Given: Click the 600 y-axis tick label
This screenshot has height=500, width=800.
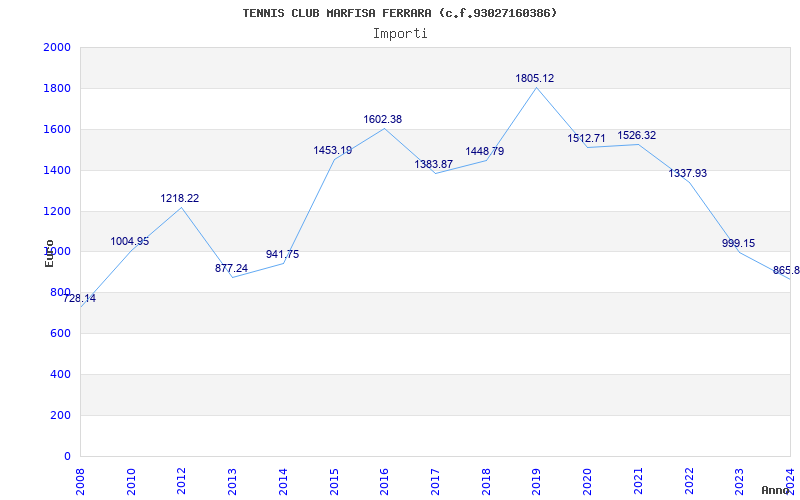Looking at the screenshot, I should click(x=60, y=333).
